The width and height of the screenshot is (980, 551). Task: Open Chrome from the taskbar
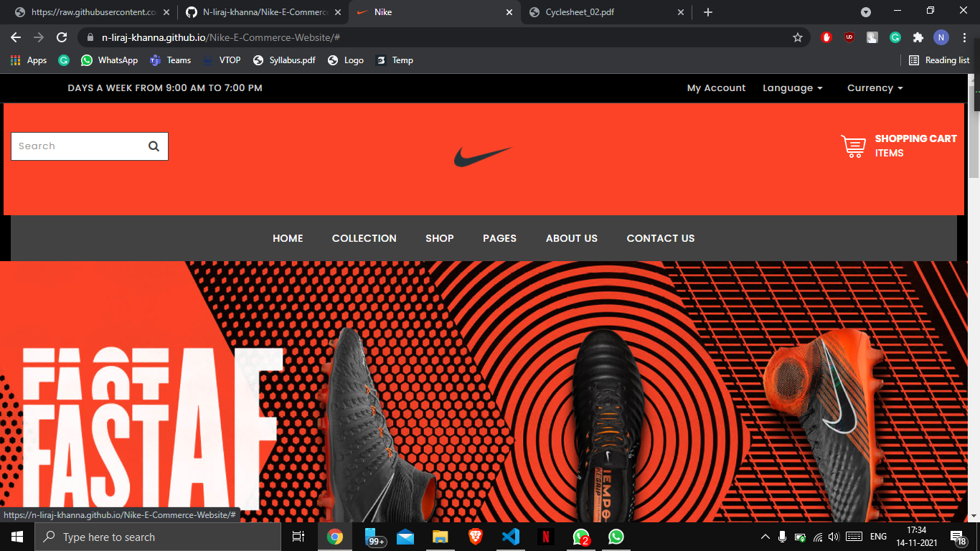coord(335,537)
